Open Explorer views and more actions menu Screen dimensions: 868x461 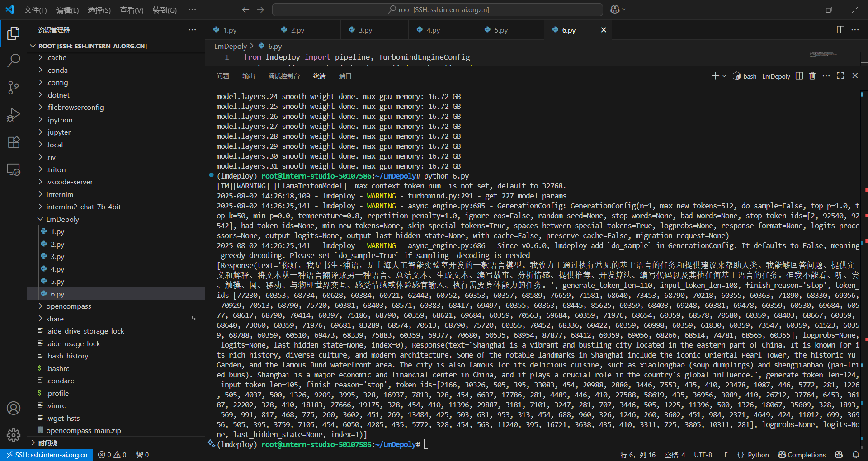coord(193,30)
